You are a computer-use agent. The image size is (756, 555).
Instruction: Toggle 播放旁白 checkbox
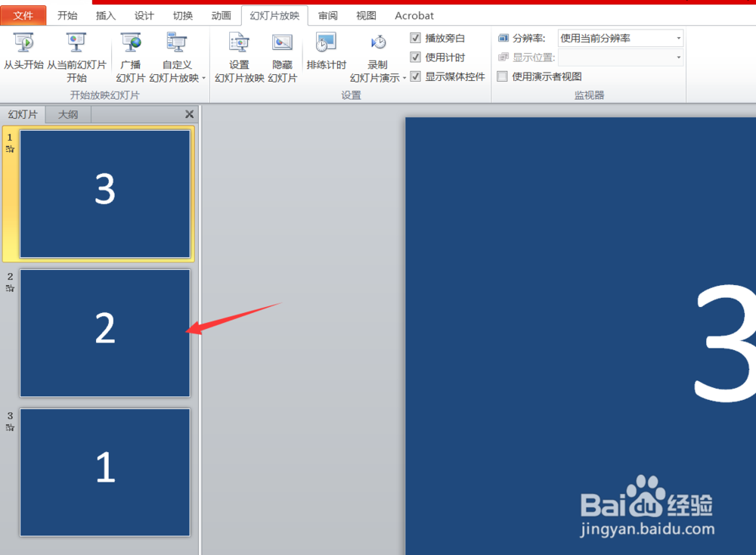(x=416, y=38)
